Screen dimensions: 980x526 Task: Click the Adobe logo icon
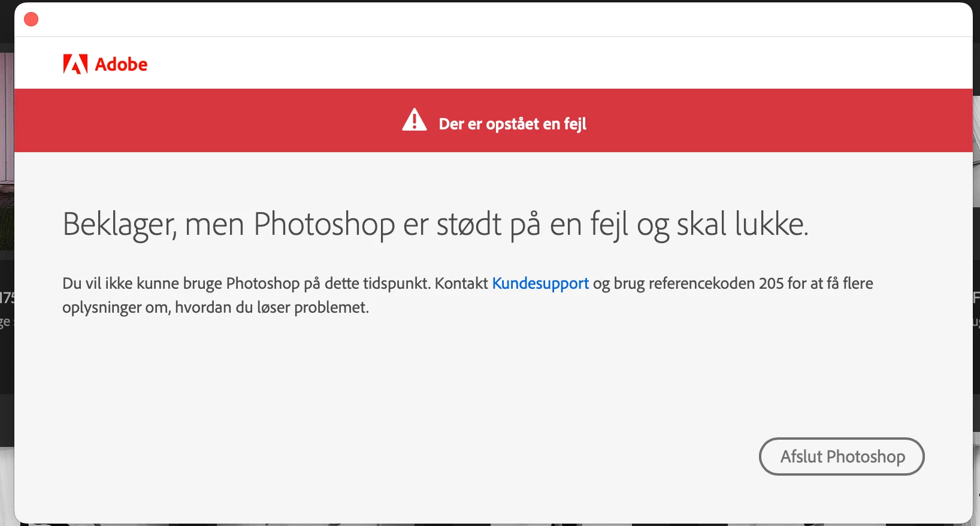click(x=75, y=64)
